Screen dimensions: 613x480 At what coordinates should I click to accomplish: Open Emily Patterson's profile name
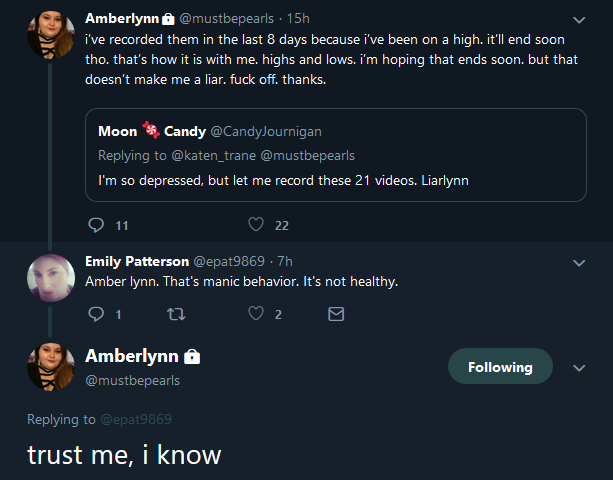[x=137, y=261]
